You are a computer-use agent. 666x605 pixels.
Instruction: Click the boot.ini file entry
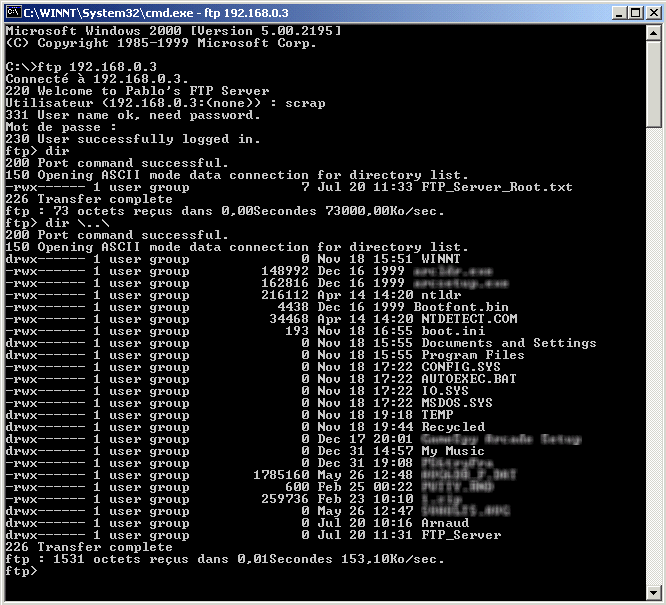pos(453,331)
